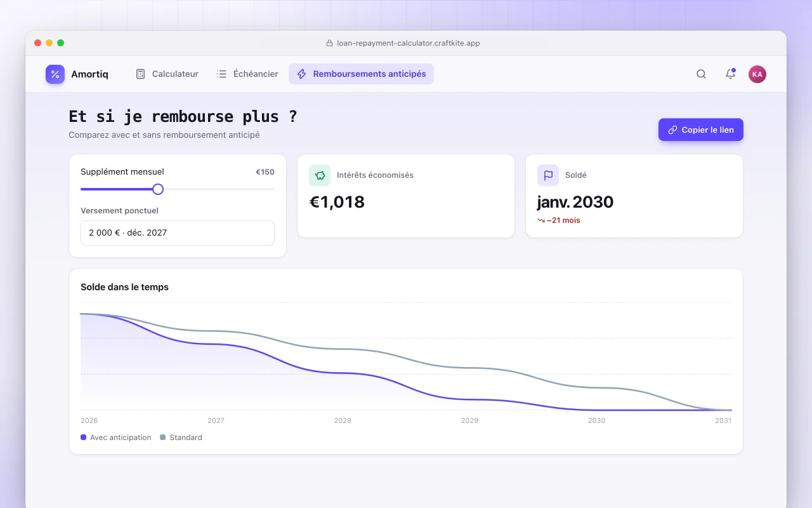Click the Et si je rembourse plus heading
The height and width of the screenshot is (508, 812).
pos(183,117)
